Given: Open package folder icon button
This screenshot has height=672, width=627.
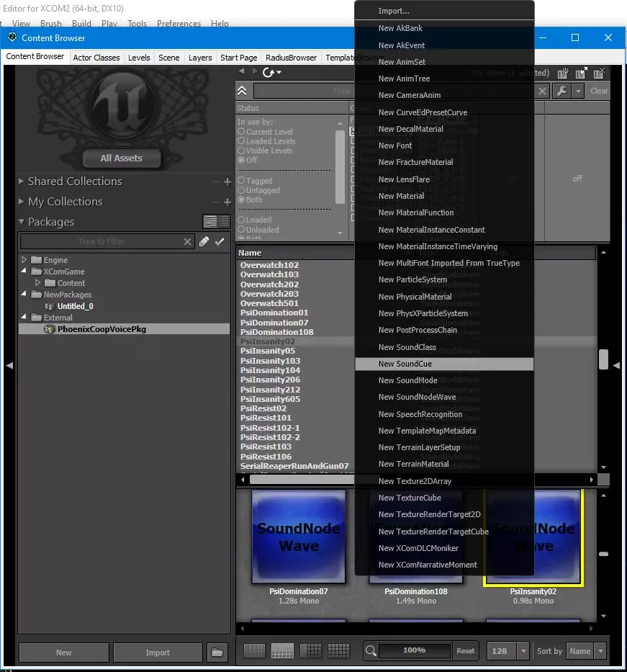Looking at the screenshot, I should coord(217,653).
